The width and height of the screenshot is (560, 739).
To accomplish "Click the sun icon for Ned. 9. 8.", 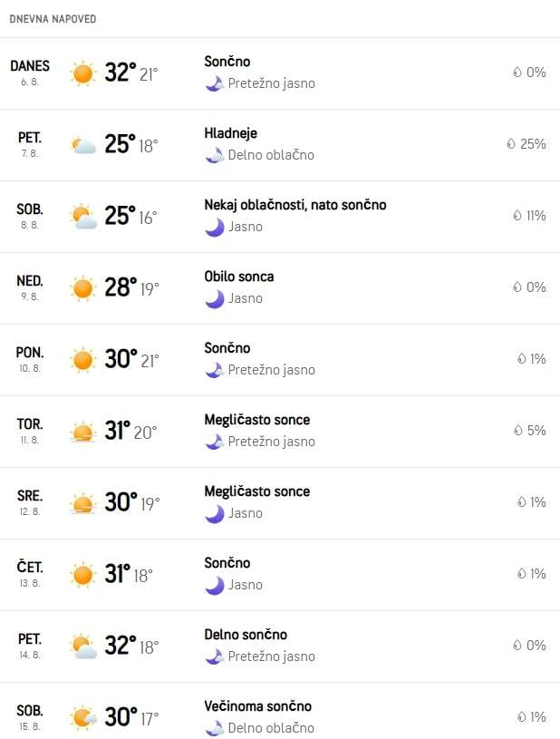I will coord(82,288).
